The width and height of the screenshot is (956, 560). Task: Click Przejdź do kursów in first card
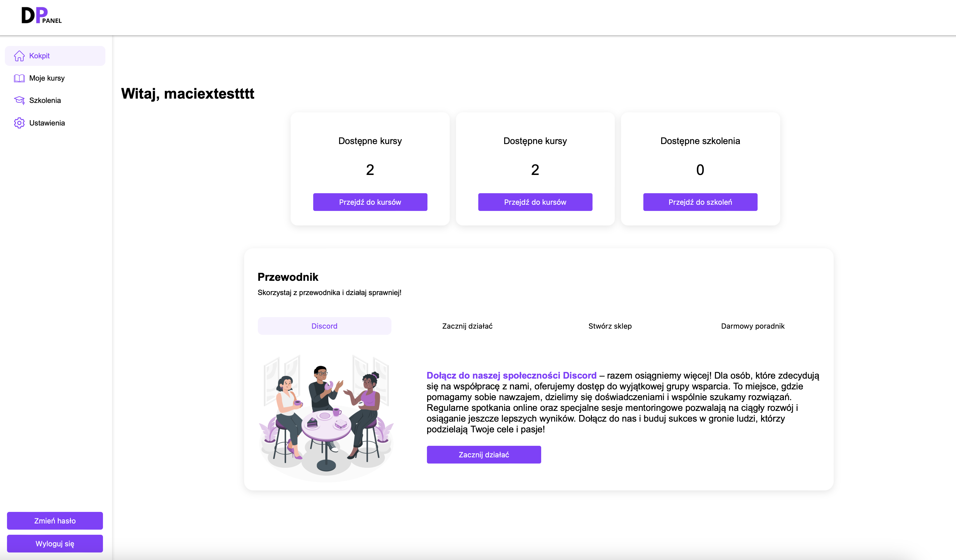[x=370, y=202]
